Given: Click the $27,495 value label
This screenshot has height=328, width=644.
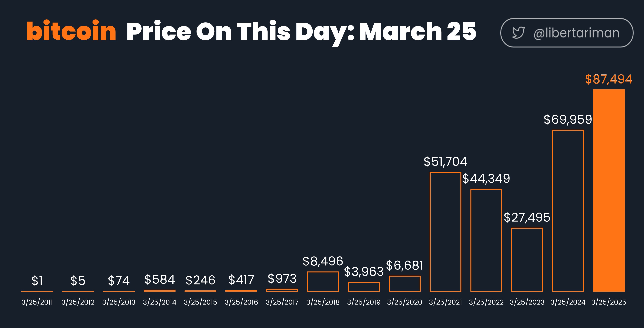Looking at the screenshot, I should 527,217.
